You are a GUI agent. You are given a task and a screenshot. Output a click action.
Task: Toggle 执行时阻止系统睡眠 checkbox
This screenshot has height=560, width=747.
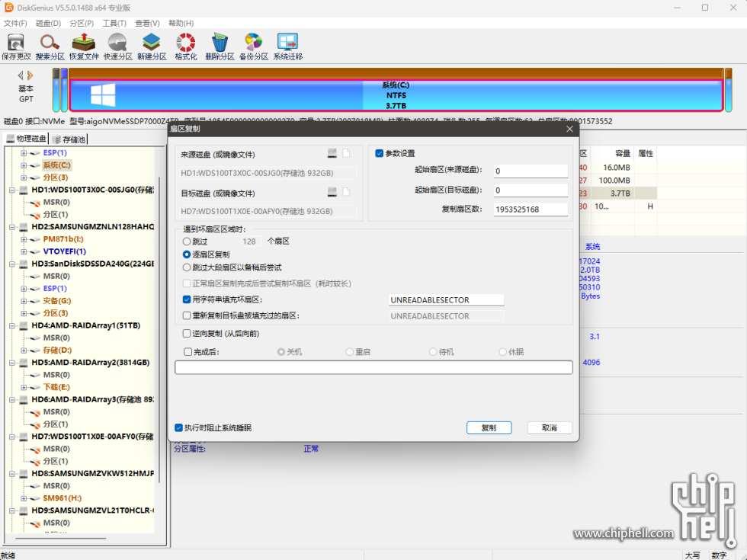pyautogui.click(x=178, y=427)
